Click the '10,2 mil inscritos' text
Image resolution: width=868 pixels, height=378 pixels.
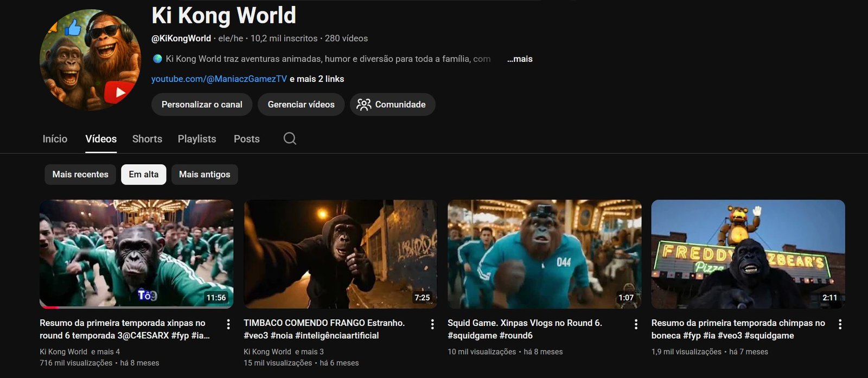click(x=284, y=39)
